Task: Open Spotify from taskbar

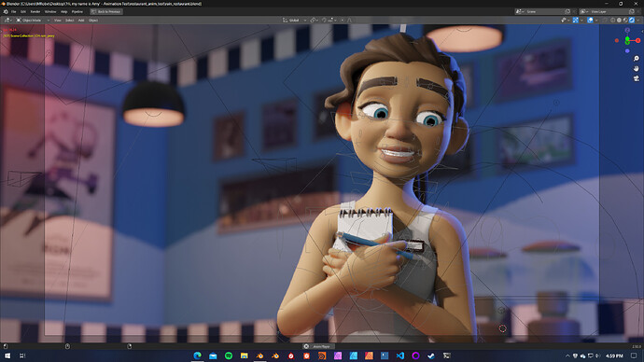Action: pos(229,355)
